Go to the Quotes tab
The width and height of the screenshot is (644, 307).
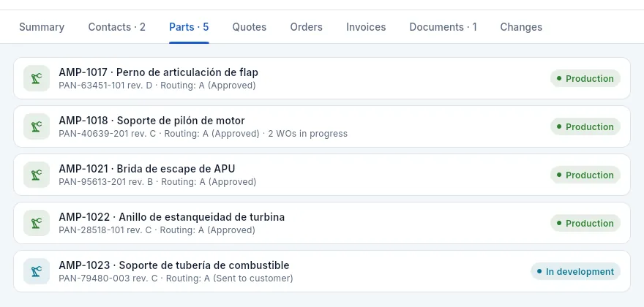250,27
